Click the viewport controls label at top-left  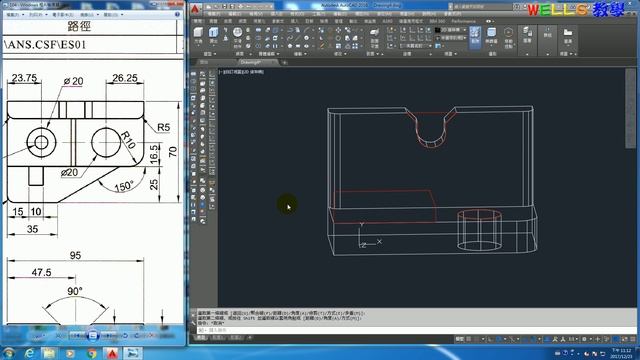pyautogui.click(x=242, y=72)
